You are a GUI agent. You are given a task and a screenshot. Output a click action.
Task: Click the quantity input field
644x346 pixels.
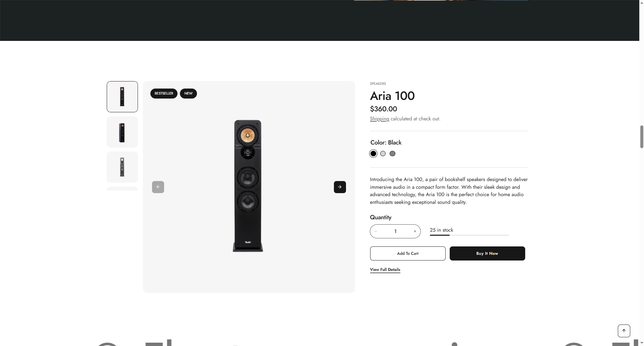(x=395, y=231)
